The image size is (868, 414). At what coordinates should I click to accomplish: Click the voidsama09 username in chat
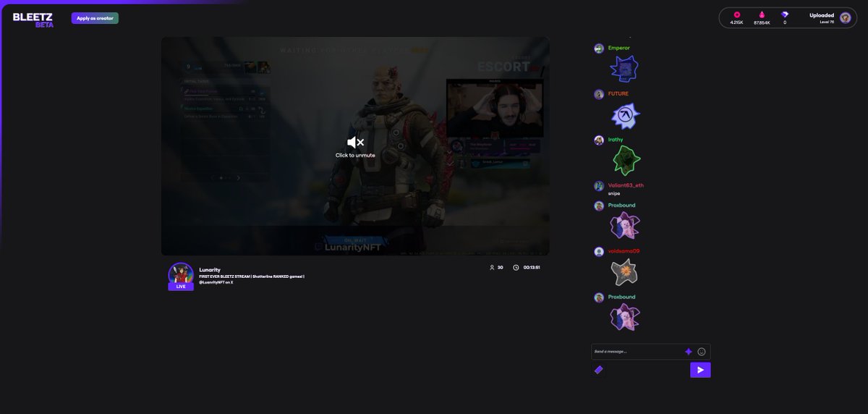point(624,251)
